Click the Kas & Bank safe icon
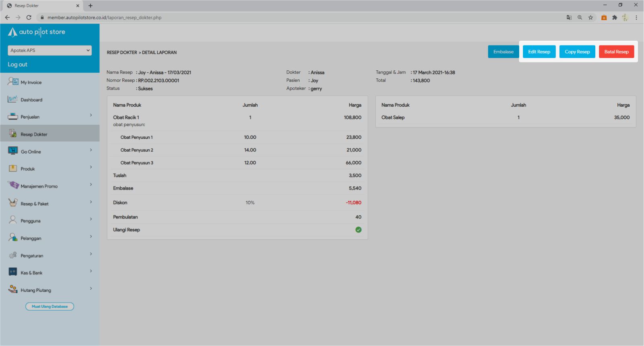This screenshot has width=644, height=346. [x=13, y=272]
